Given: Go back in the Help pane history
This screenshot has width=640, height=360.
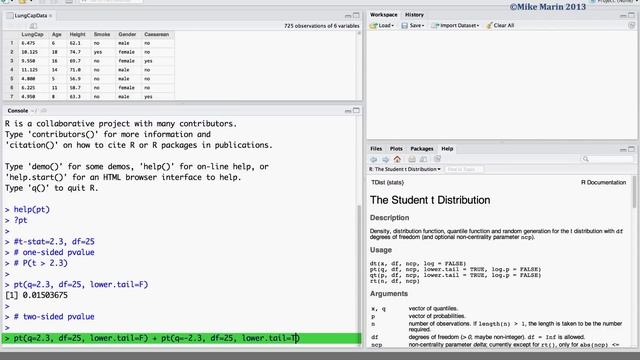Looking at the screenshot, I should click(x=373, y=159).
